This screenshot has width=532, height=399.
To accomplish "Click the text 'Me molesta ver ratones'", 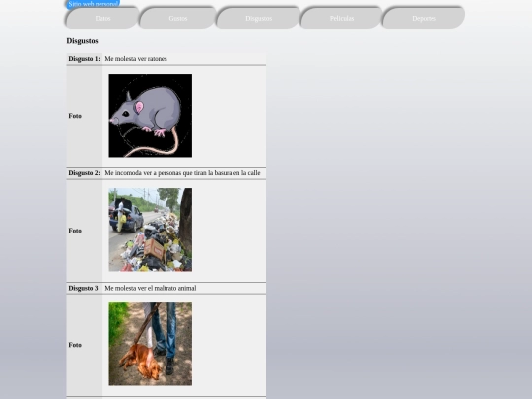I will pos(136,59).
